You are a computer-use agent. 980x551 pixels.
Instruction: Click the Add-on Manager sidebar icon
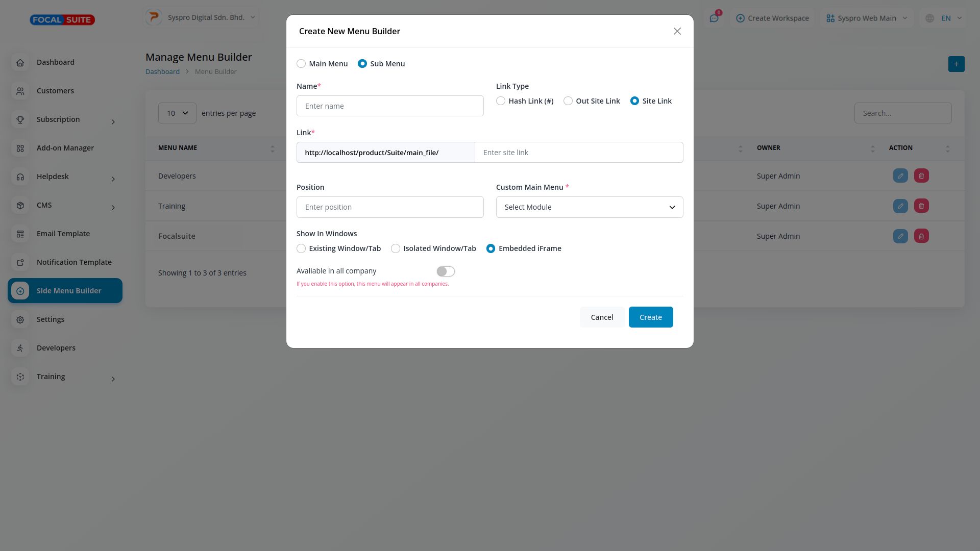(20, 148)
